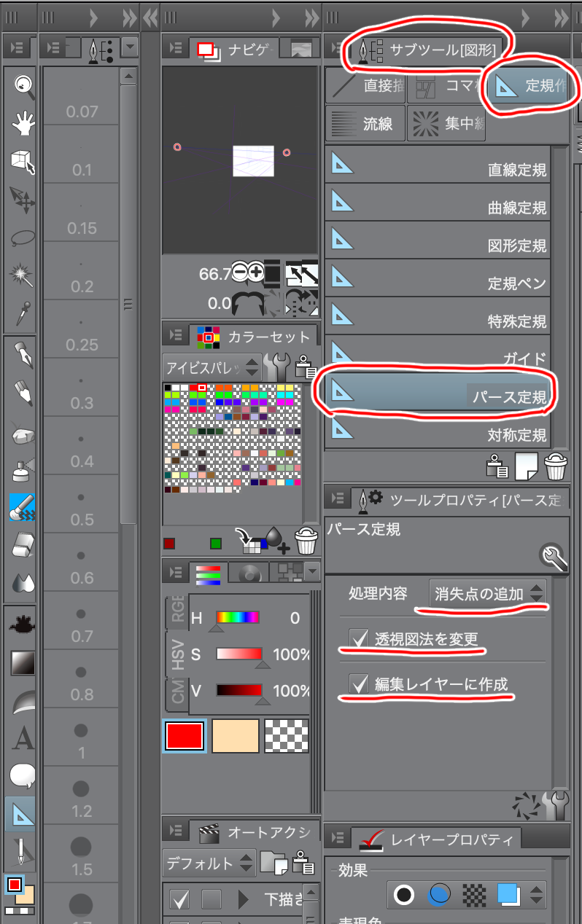This screenshot has width=582, height=924.
Task: Click add color drop-plus icon
Action: (x=277, y=541)
